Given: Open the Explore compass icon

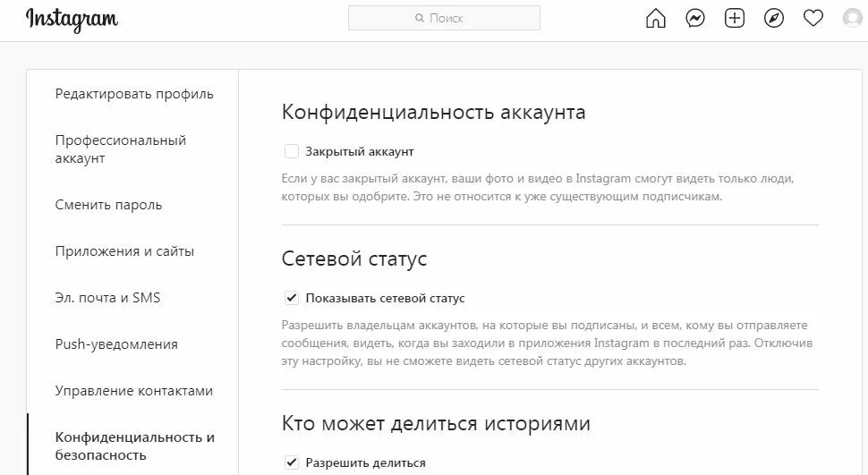Looking at the screenshot, I should click(x=773, y=18).
